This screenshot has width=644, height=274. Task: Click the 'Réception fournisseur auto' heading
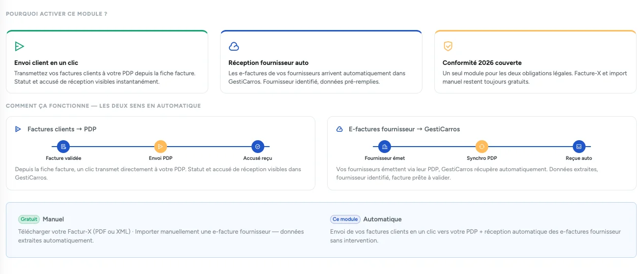pos(269,63)
